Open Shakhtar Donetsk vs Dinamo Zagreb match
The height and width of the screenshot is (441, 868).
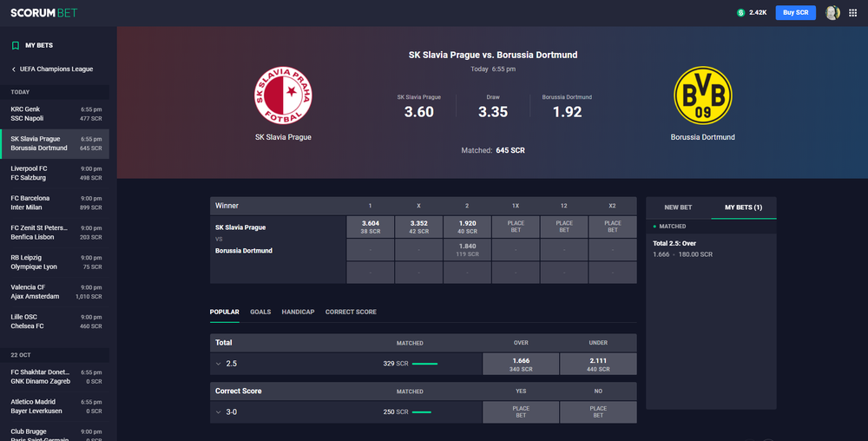pyautogui.click(x=55, y=377)
